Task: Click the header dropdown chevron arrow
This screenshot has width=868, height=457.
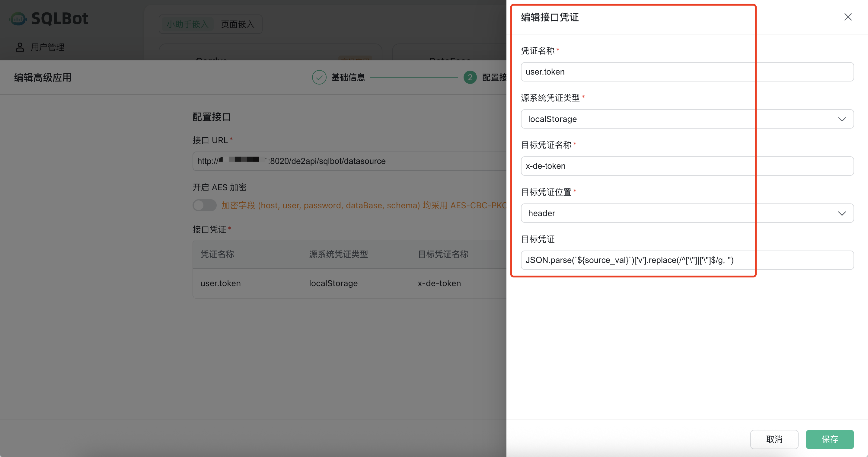Action: 841,213
